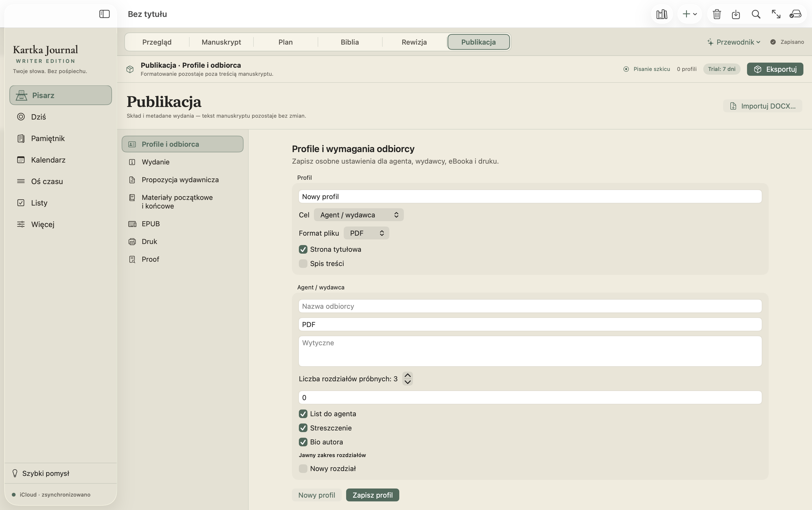Click the Eksportuj button
Viewport: 812px width, 510px height.
pos(775,69)
